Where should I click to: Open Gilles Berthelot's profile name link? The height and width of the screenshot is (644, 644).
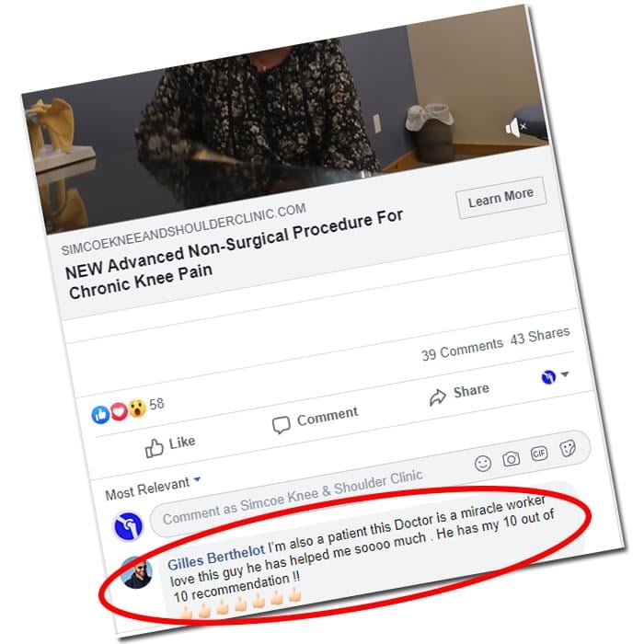pyautogui.click(x=216, y=558)
